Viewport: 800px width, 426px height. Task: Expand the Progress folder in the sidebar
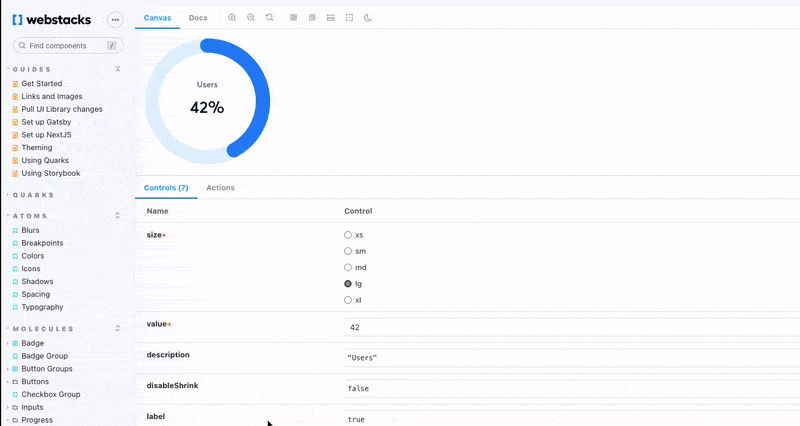coord(37,420)
